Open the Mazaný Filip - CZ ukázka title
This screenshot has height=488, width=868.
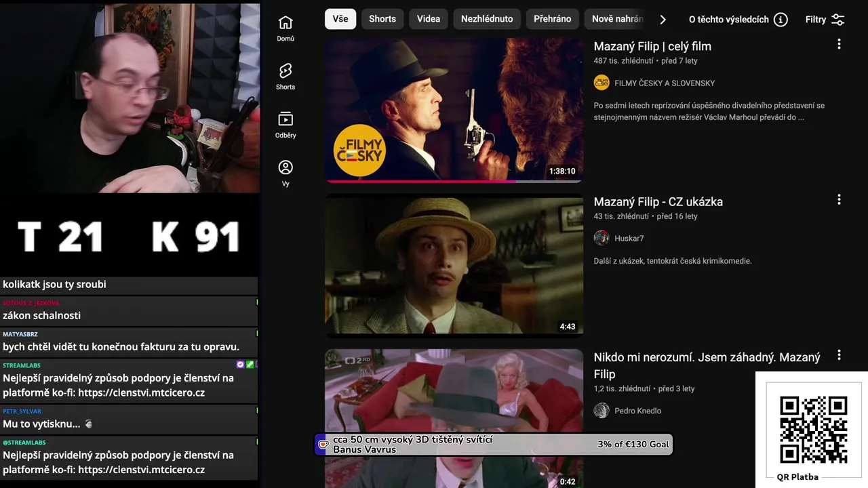(x=658, y=202)
